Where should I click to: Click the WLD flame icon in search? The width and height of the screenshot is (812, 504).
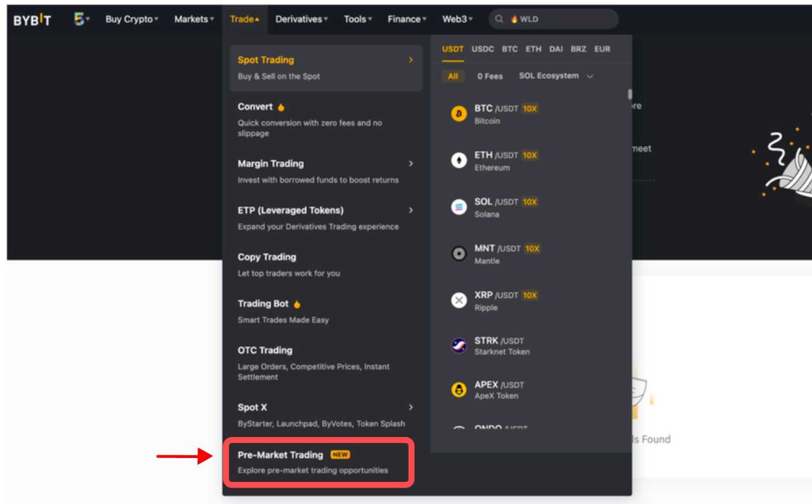click(514, 19)
